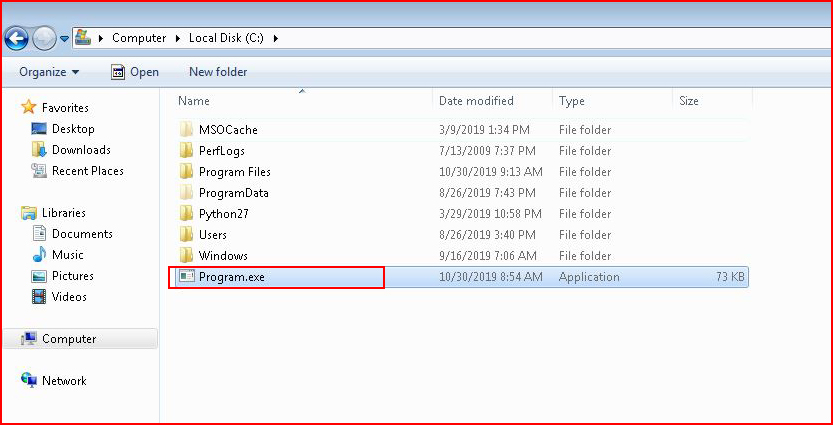This screenshot has width=833, height=425.
Task: Click the 10/30/2019 8:54 AM date cell
Action: (491, 277)
